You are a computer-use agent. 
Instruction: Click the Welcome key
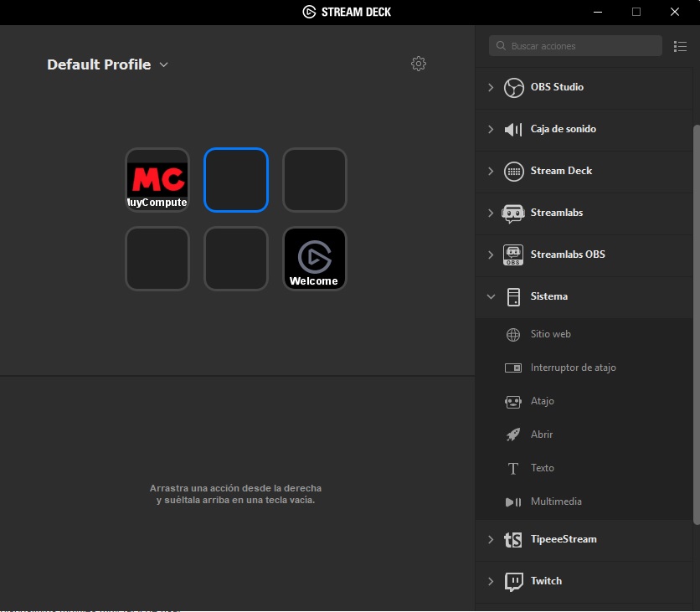click(x=314, y=259)
